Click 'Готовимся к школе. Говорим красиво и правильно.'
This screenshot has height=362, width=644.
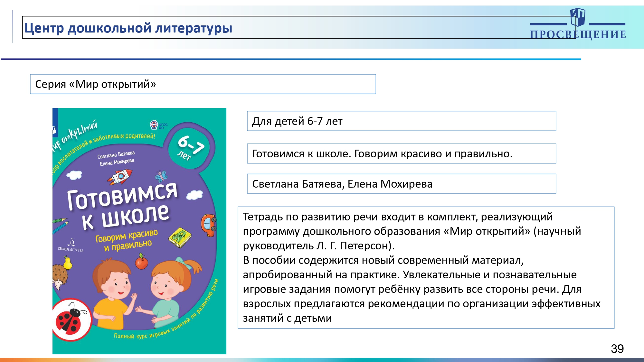402,153
